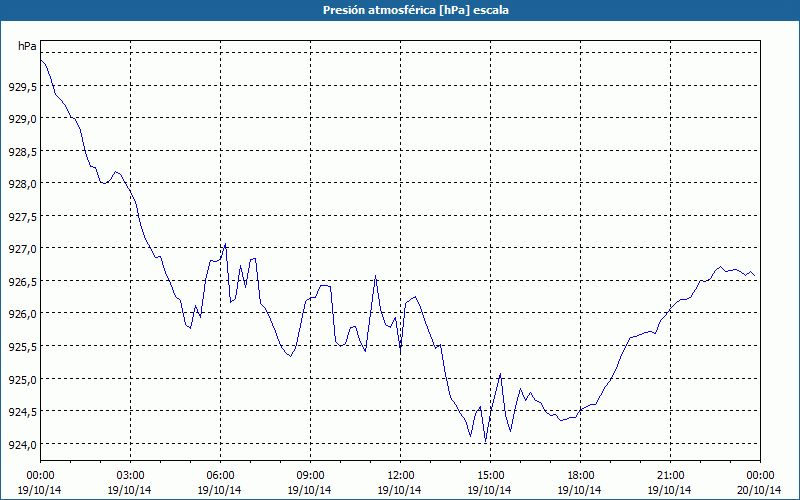
Task: Select the 924,5 y-axis value
Action: tap(22, 412)
